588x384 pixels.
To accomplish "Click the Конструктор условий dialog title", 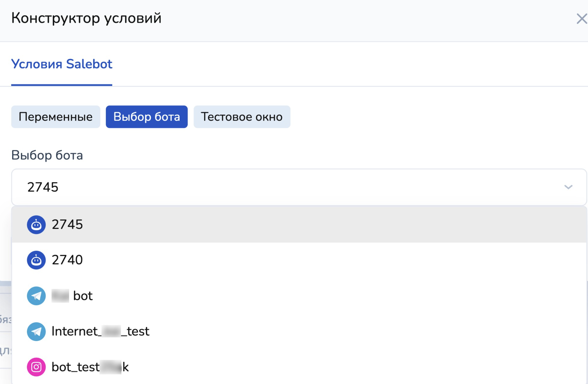I will tap(87, 19).
